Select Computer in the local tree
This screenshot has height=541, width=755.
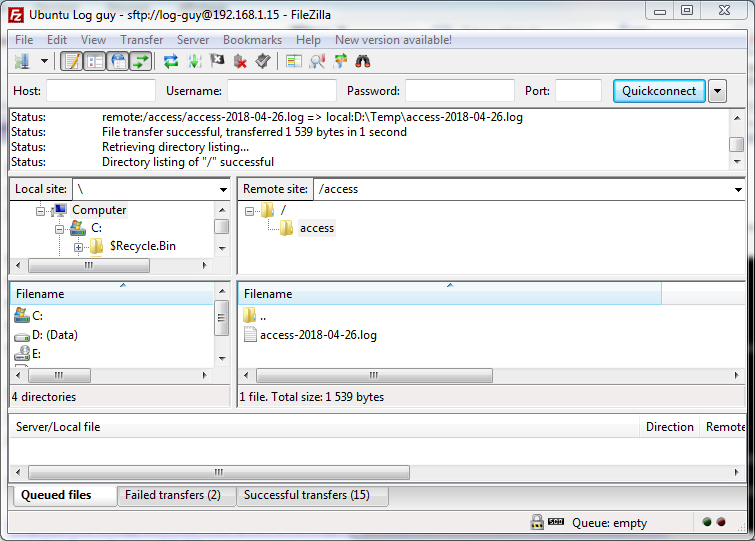coord(99,210)
